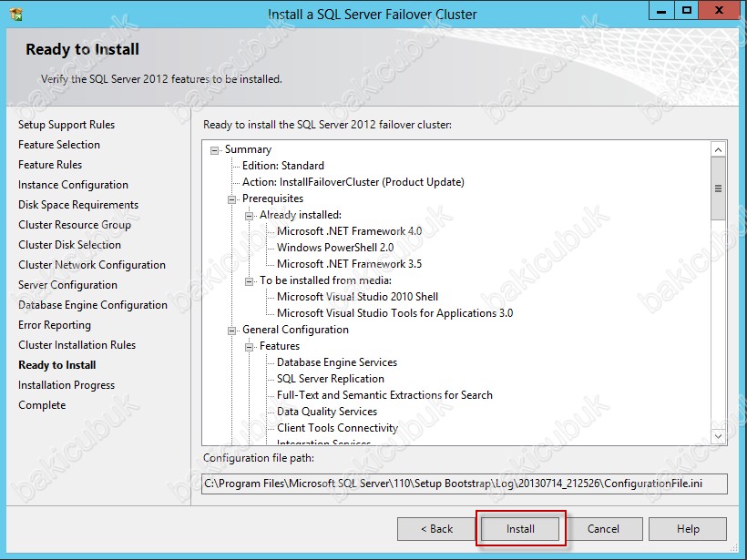747x560 pixels.
Task: Select Microsoft .NET Framework 4.0 row
Action: (x=349, y=231)
